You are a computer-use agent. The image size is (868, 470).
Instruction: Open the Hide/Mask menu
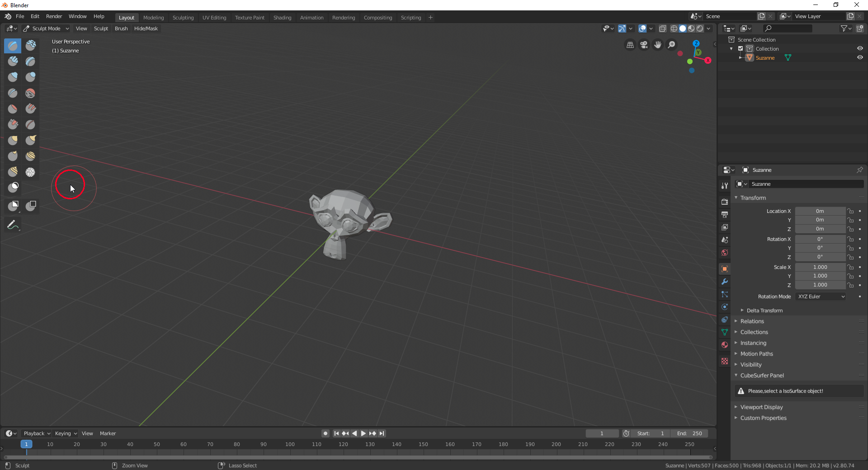coord(146,28)
